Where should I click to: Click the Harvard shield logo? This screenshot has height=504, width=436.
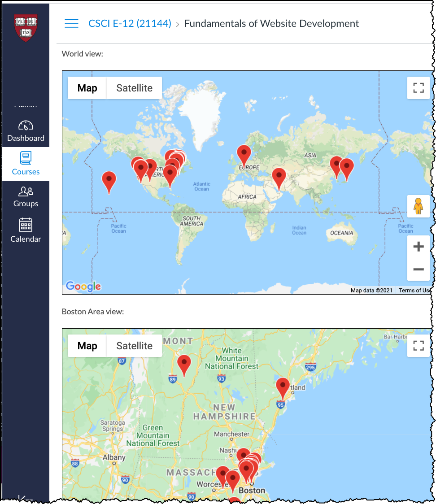(x=26, y=27)
